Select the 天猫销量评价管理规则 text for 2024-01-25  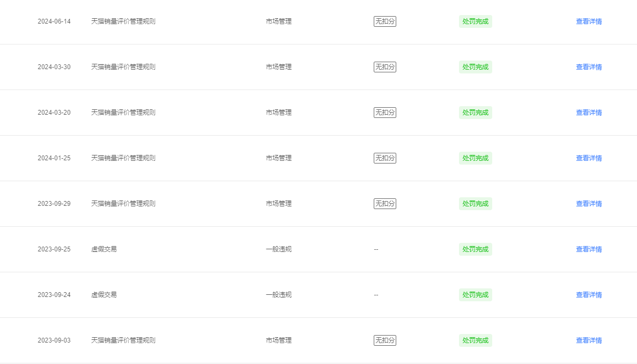click(123, 158)
